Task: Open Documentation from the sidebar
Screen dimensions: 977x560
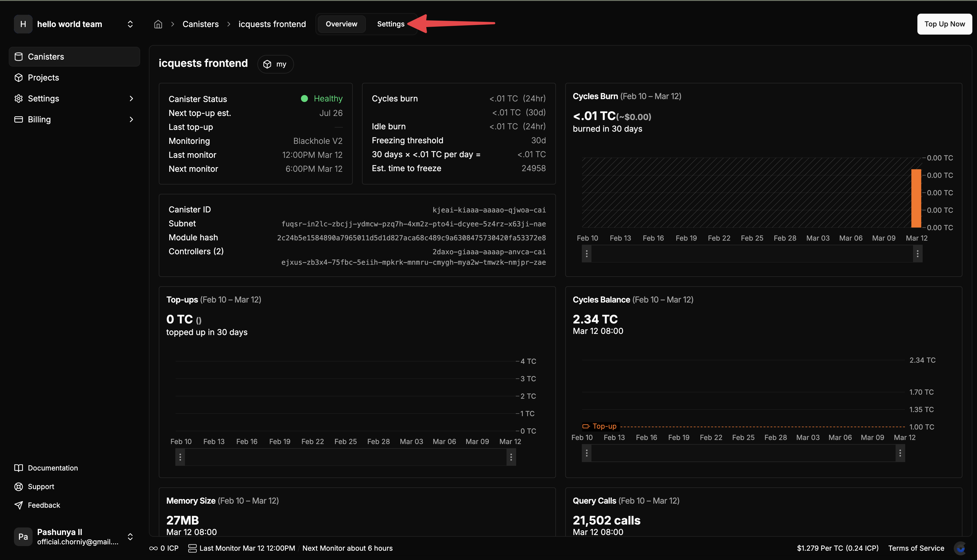Action: pyautogui.click(x=53, y=468)
